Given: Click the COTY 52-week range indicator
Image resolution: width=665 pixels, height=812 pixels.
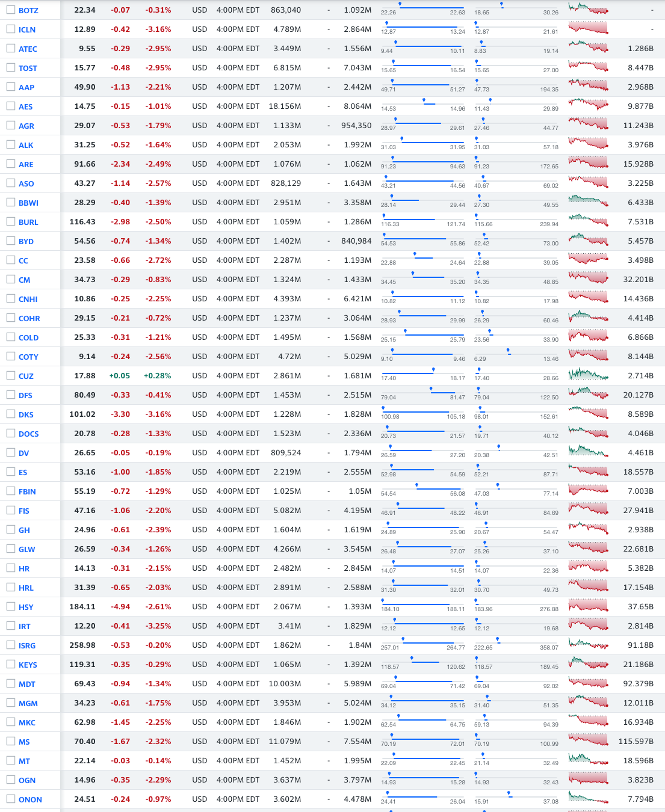Looking at the screenshot, I should tap(516, 355).
